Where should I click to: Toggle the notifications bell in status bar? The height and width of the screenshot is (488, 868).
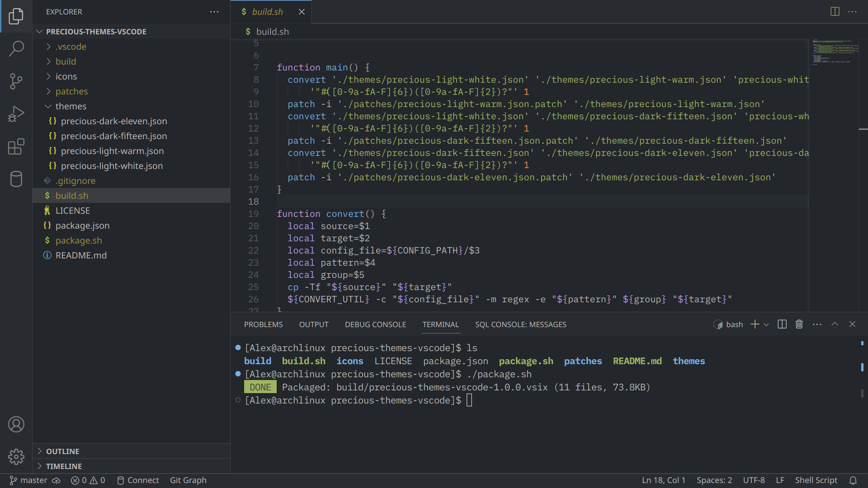pos(854,480)
